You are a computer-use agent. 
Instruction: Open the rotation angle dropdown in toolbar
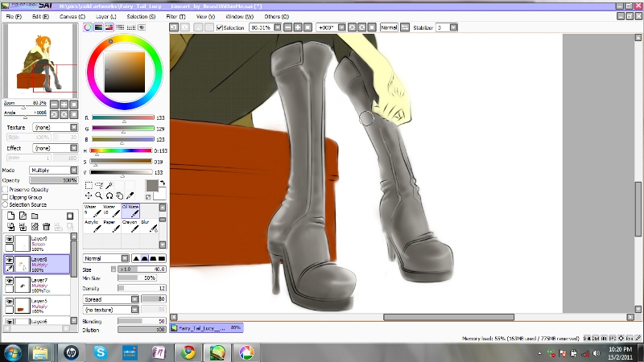click(x=341, y=27)
